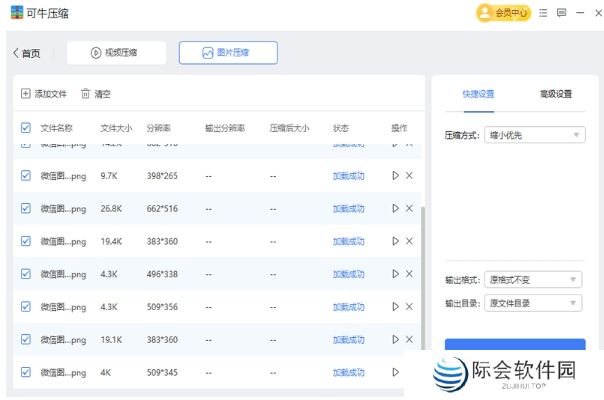604x400 pixels.
Task: Click 清空 to clear the file list
Action: [x=96, y=94]
